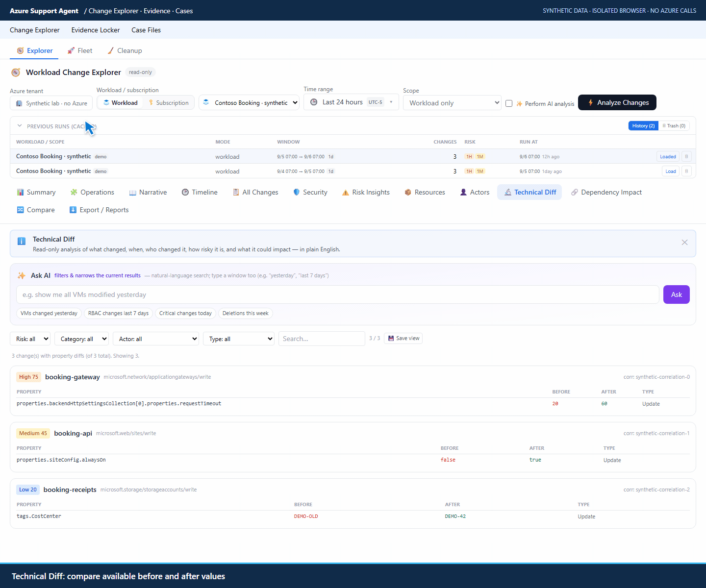Switch to Subscription mode

click(x=169, y=102)
